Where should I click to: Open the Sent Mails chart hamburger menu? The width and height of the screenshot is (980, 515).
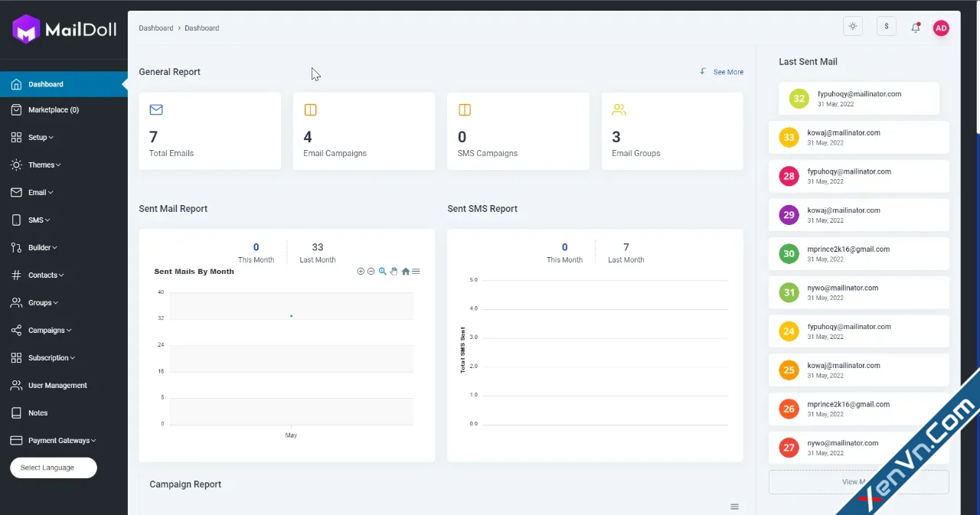416,272
